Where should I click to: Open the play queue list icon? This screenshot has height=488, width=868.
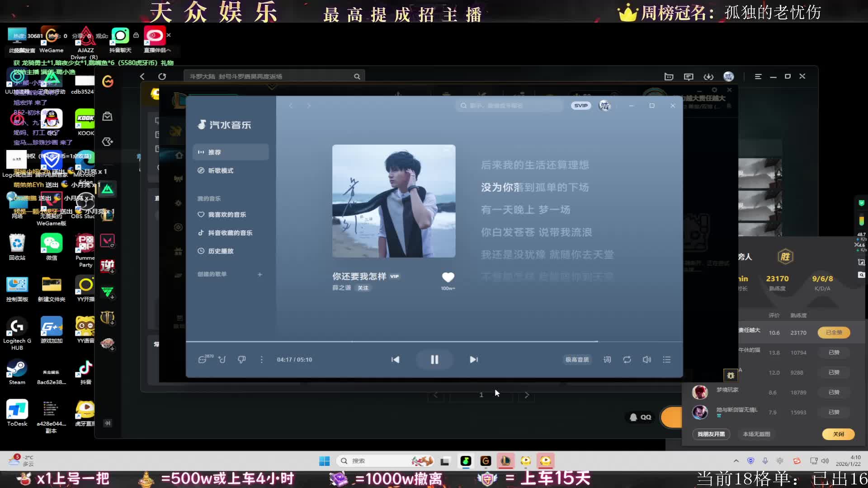[666, 360]
